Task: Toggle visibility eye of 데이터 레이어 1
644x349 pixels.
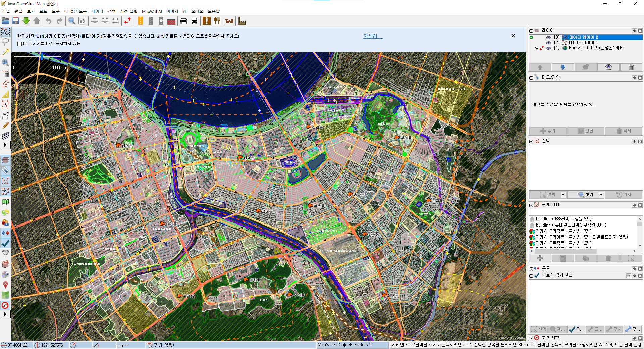Action: (x=548, y=43)
